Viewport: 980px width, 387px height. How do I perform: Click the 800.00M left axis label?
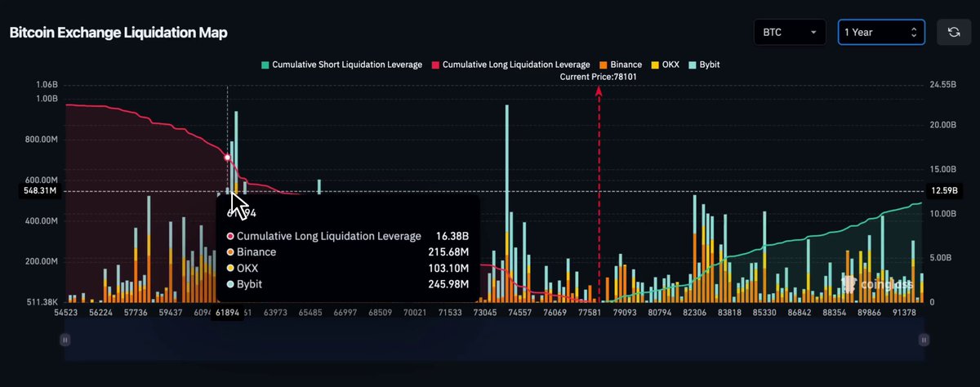point(41,140)
